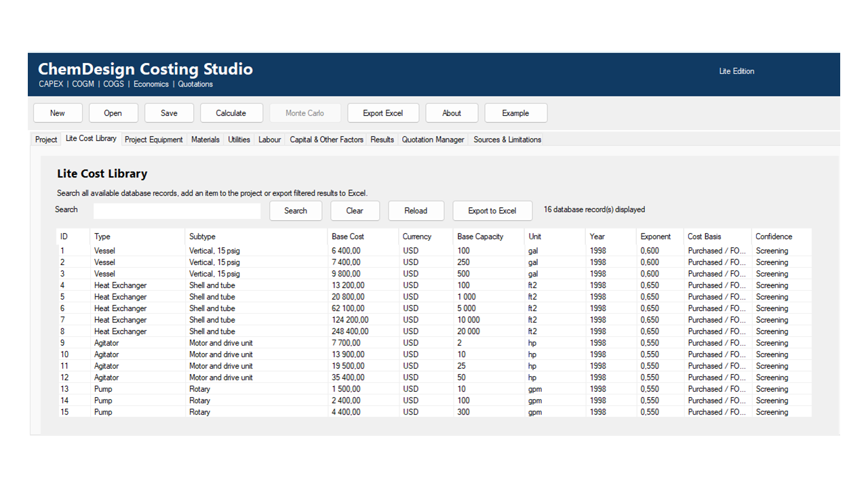
Task: Load the Example project
Action: [515, 113]
